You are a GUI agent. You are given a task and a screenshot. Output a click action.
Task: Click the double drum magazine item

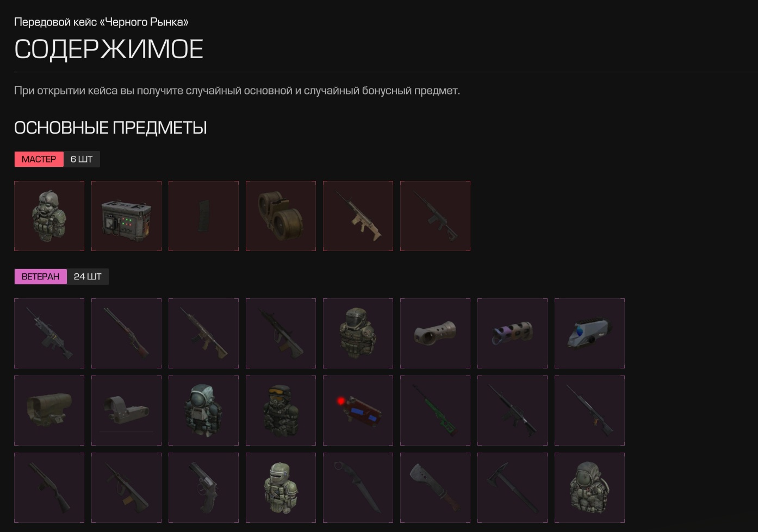point(281,216)
